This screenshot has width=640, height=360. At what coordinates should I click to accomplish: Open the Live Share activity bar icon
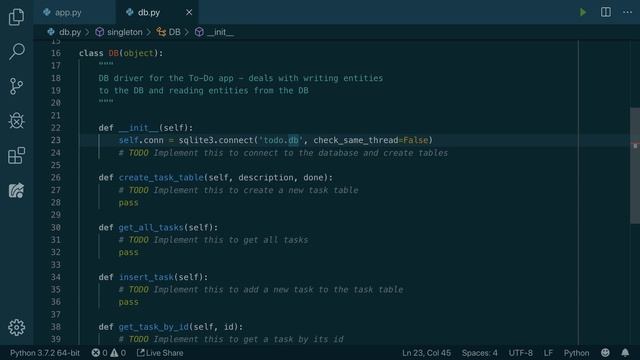tap(16, 190)
